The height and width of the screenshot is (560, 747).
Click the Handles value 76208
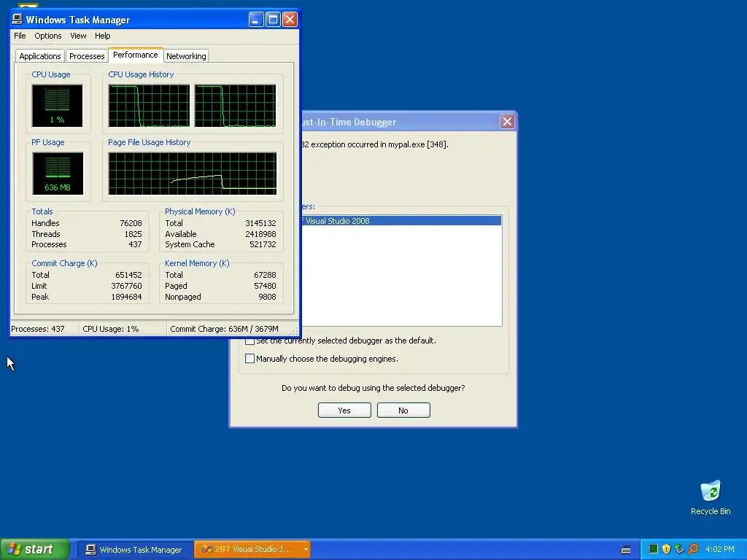(x=131, y=223)
